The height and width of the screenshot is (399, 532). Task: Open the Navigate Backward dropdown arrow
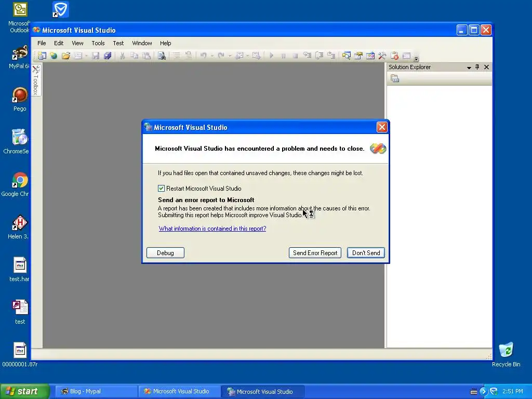[248, 56]
